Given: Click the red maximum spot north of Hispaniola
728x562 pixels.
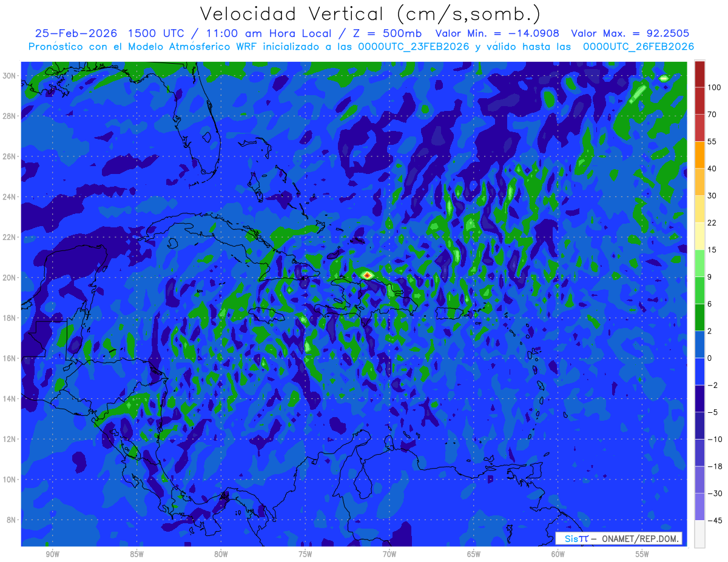Looking at the screenshot, I should 366,275.
